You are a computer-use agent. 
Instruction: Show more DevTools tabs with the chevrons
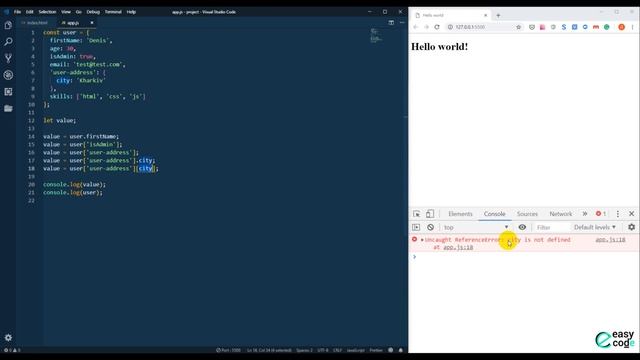click(x=584, y=214)
